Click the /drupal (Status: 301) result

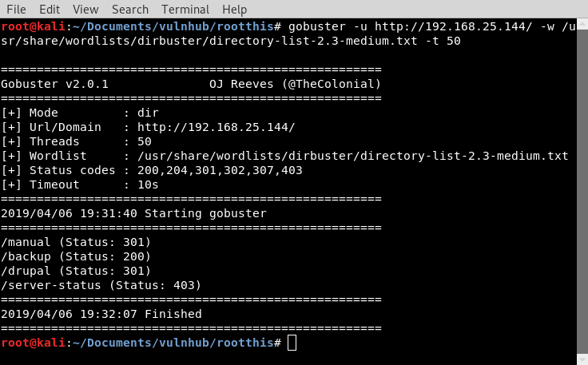click(x=76, y=271)
